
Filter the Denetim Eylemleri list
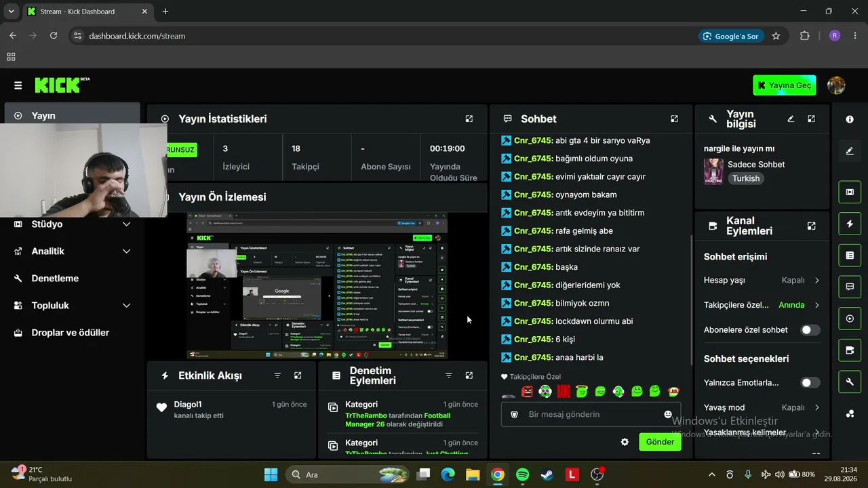(448, 375)
